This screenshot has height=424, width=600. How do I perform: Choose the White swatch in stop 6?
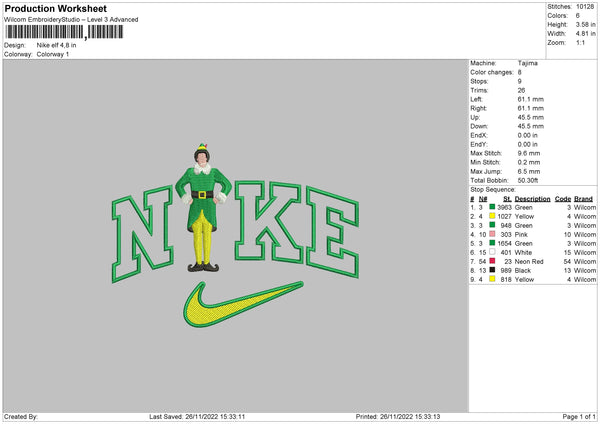(x=492, y=252)
